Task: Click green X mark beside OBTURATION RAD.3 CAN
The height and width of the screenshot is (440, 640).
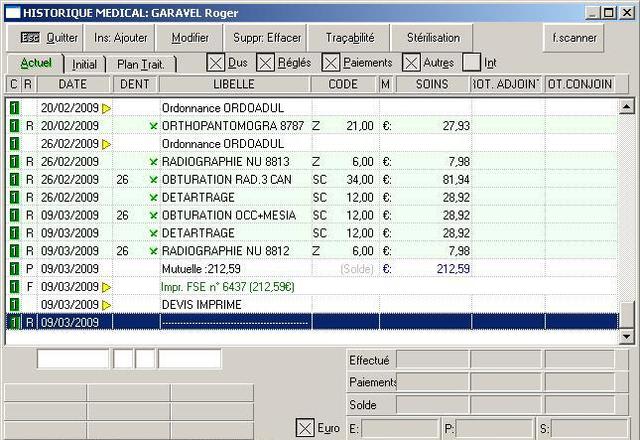Action: [x=153, y=179]
